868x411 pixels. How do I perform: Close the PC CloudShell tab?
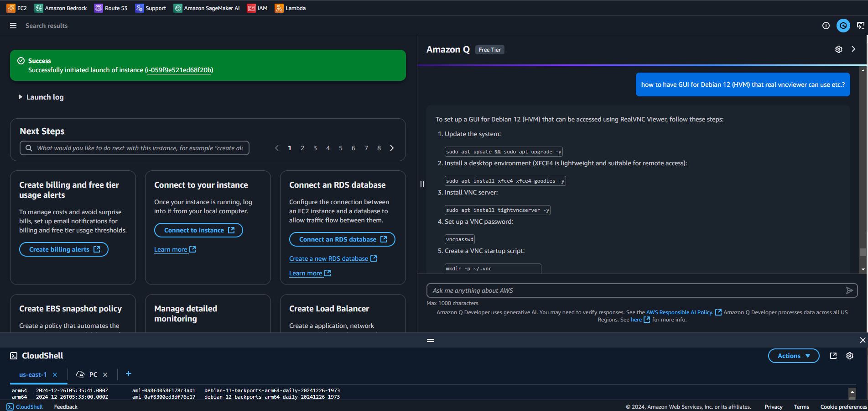(105, 374)
